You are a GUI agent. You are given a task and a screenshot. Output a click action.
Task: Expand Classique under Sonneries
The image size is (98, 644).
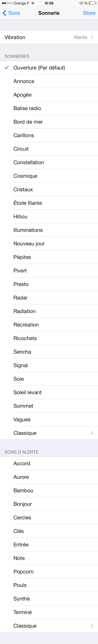point(49,433)
